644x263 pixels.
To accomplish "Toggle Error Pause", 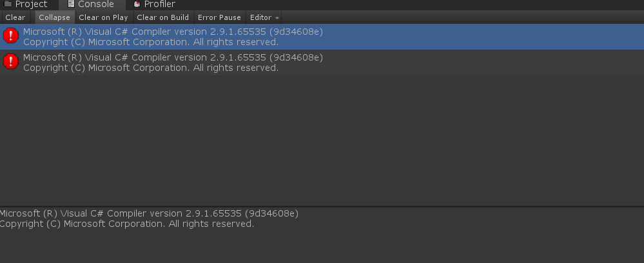I will pyautogui.click(x=219, y=17).
